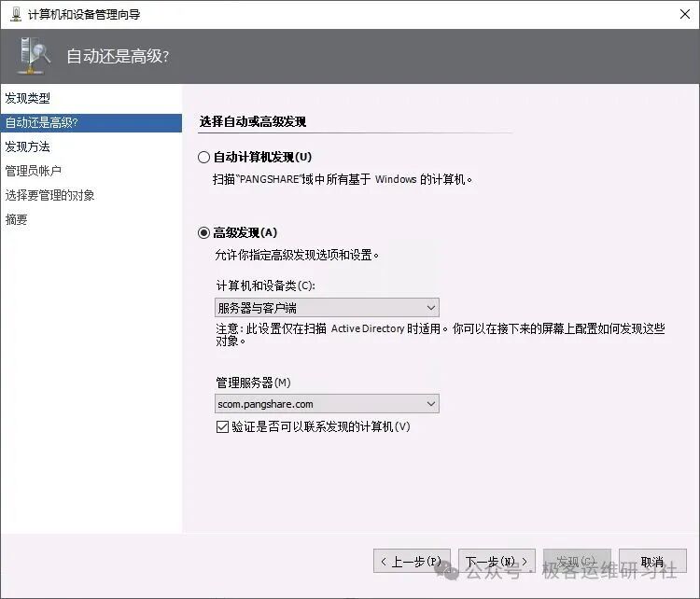
Task: Go to the 发现类型 wizard step
Action: [28, 98]
